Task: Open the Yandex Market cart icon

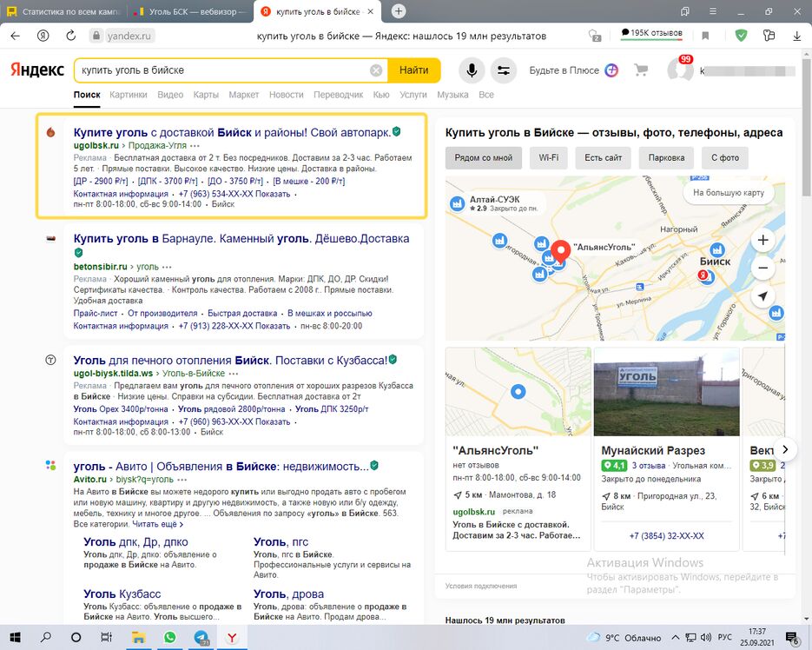Action: click(641, 70)
